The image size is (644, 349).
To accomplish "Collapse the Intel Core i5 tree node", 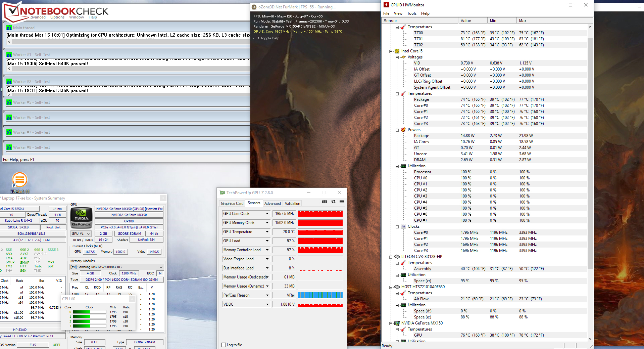I will point(391,51).
